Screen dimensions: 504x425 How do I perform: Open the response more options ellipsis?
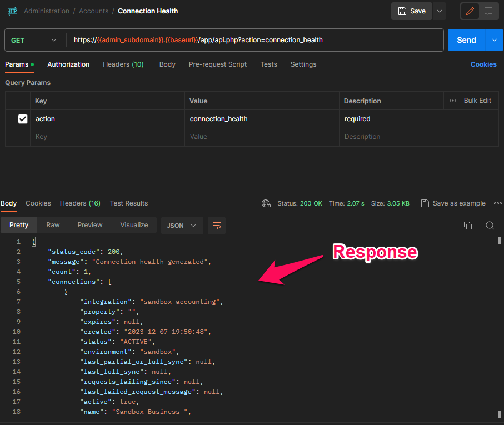pyautogui.click(x=497, y=203)
